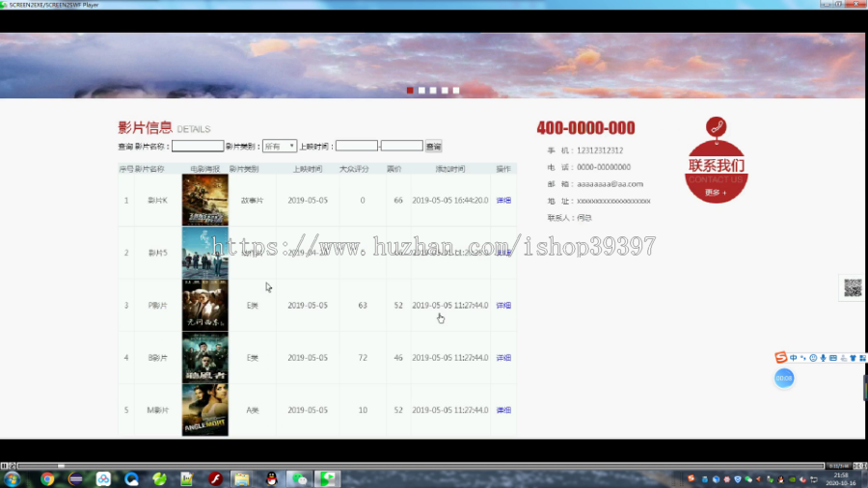Screen dimensions: 868x488
Task: Open QQ penguin icon in taskbar
Action: tap(271, 478)
